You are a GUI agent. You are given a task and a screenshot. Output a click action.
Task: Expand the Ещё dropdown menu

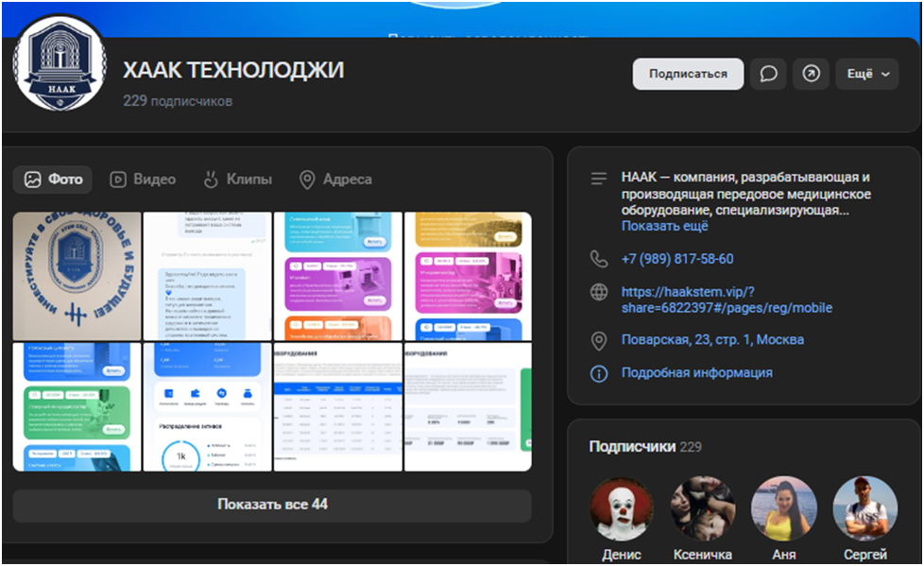coord(866,74)
